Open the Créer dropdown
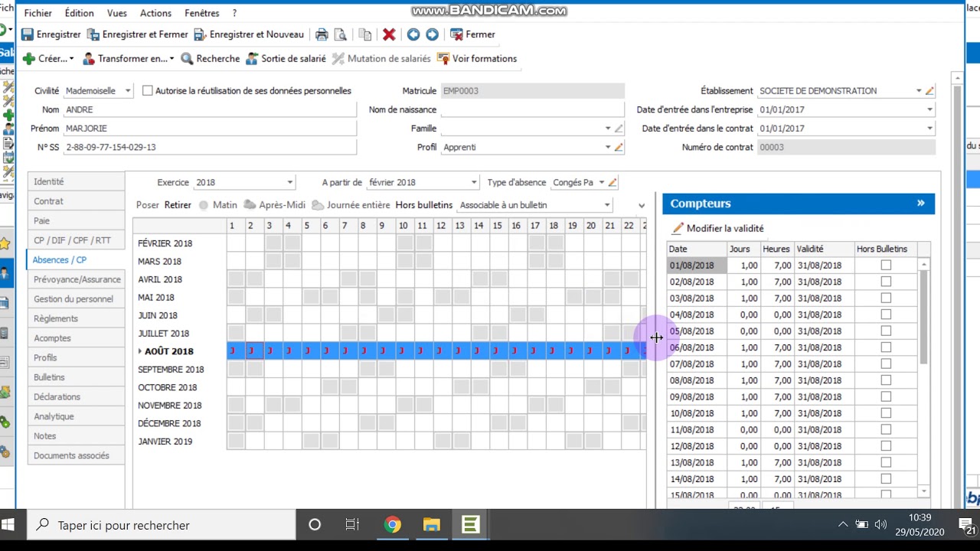This screenshot has width=980, height=551. tap(48, 58)
